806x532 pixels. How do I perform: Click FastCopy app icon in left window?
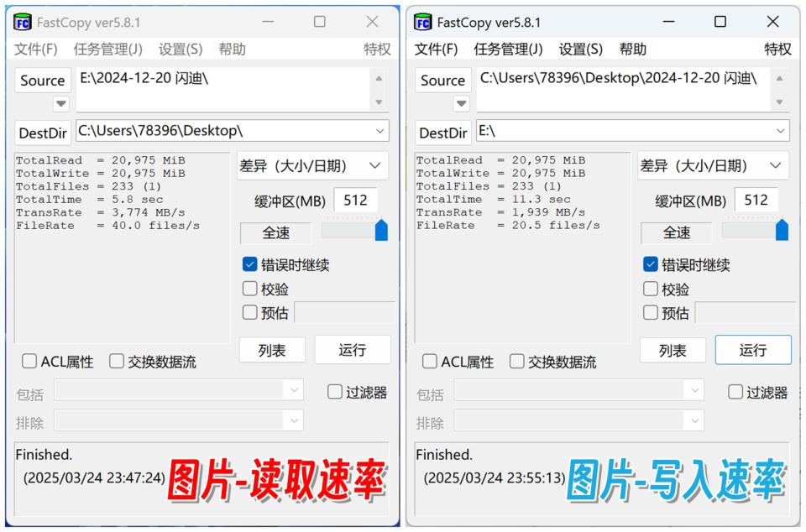(x=23, y=22)
